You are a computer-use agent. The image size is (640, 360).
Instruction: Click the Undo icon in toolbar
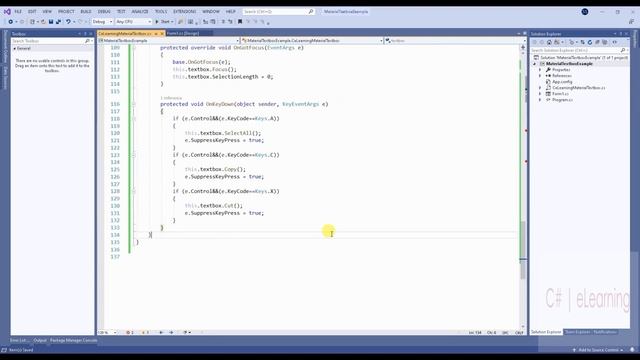point(68,22)
